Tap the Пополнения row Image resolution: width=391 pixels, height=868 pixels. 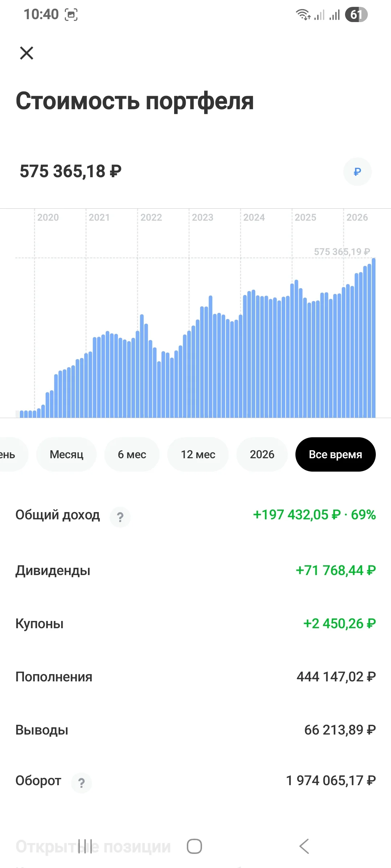tap(195, 677)
